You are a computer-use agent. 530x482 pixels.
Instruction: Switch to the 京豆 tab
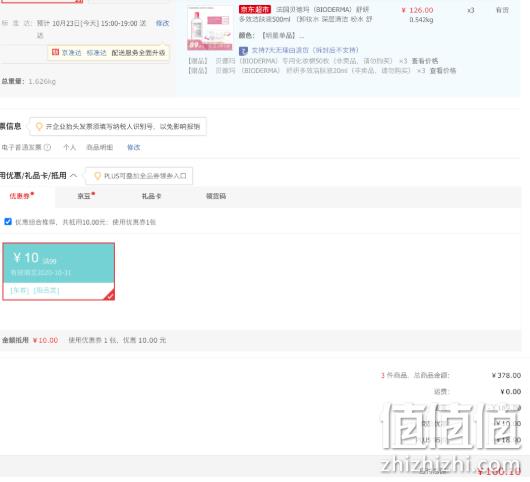(86, 196)
